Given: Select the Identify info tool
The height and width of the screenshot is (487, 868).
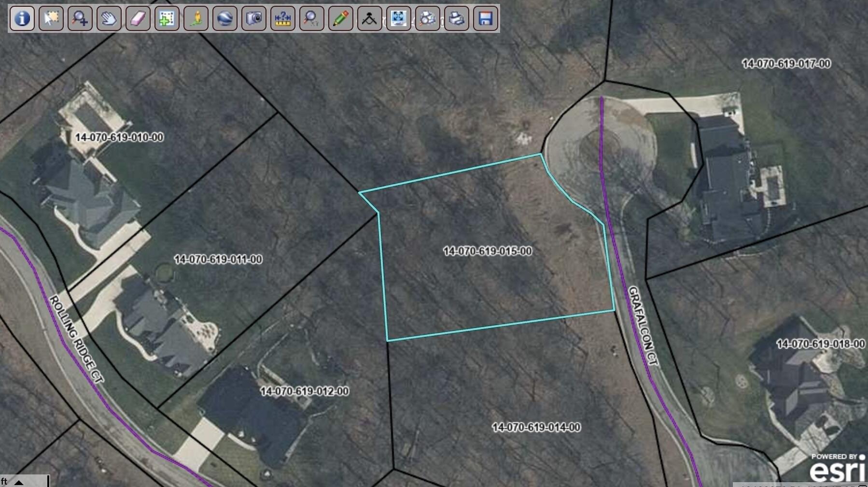Looking at the screenshot, I should (22, 18).
